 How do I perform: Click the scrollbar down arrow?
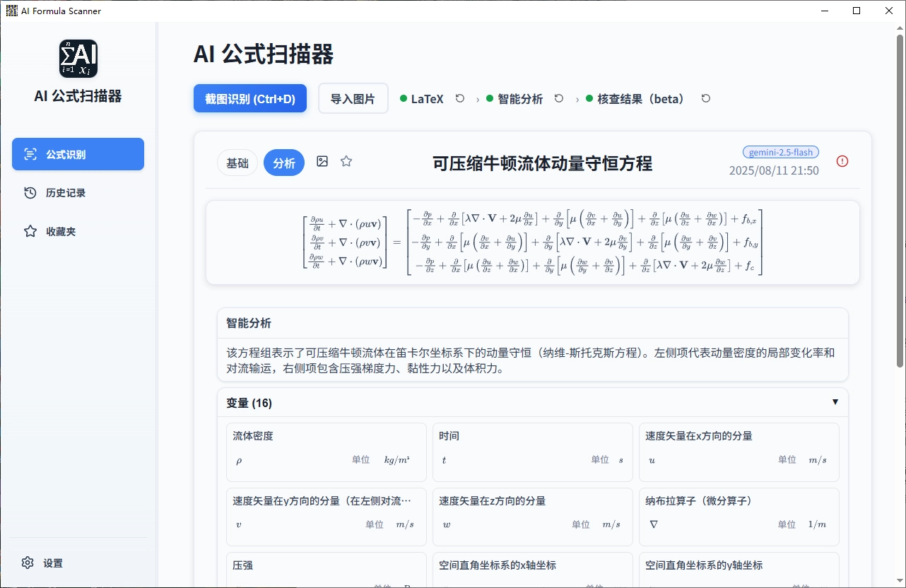pyautogui.click(x=900, y=582)
